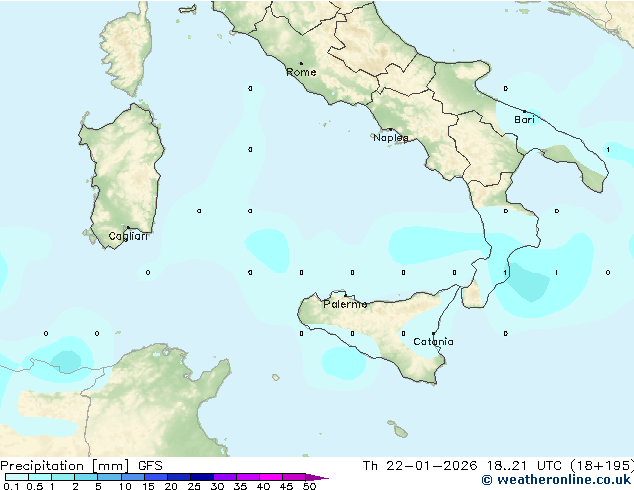Click the GFS model name text
Viewport: 634px width, 490px height.
click(x=150, y=466)
